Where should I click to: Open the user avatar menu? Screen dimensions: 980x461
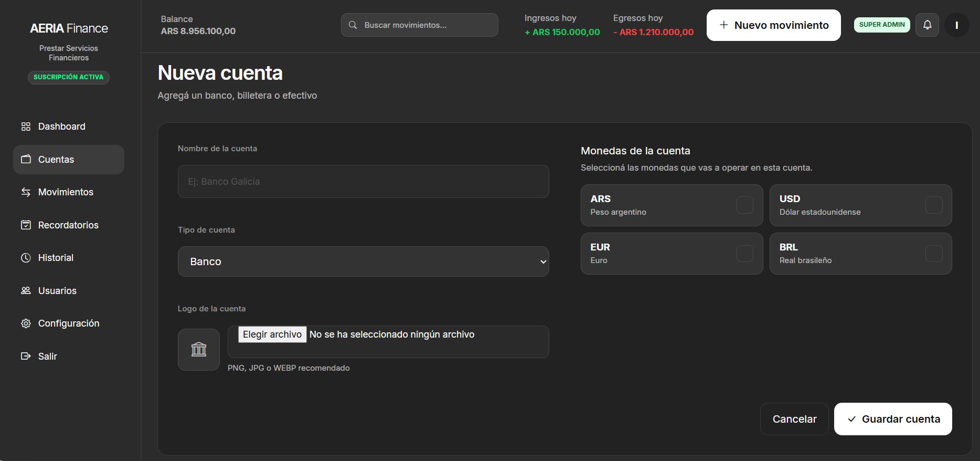coord(956,25)
